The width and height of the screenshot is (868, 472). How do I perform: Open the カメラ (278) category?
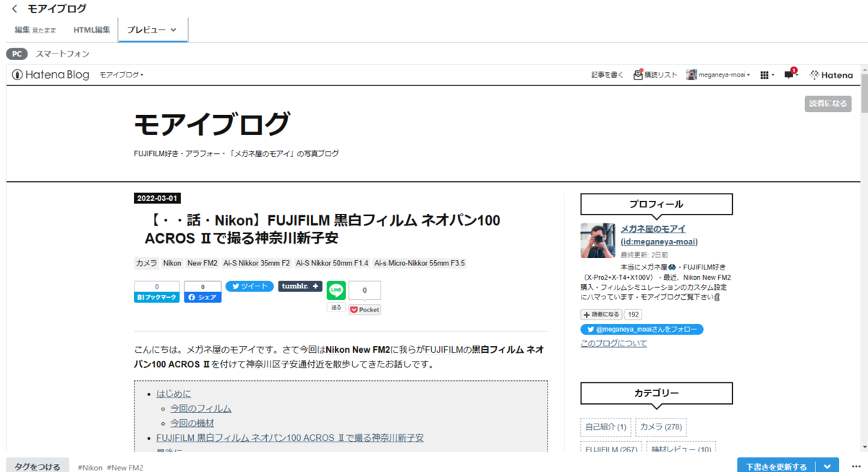pyautogui.click(x=661, y=427)
